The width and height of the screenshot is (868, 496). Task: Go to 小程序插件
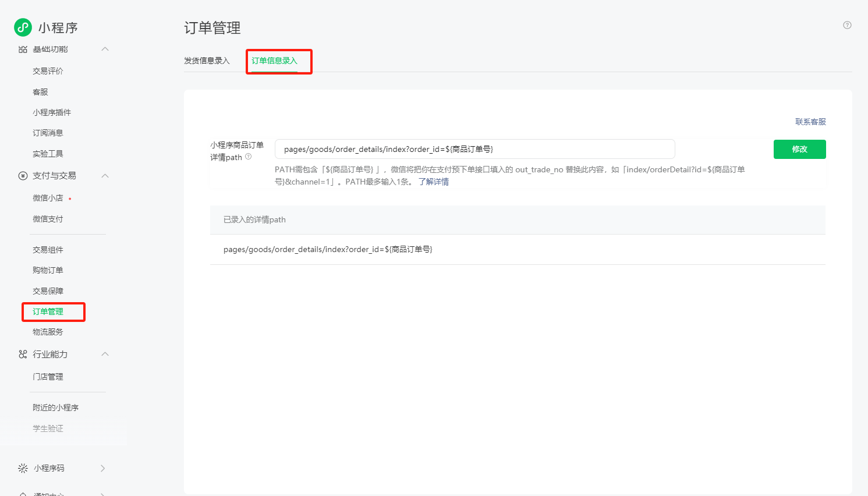(x=52, y=112)
